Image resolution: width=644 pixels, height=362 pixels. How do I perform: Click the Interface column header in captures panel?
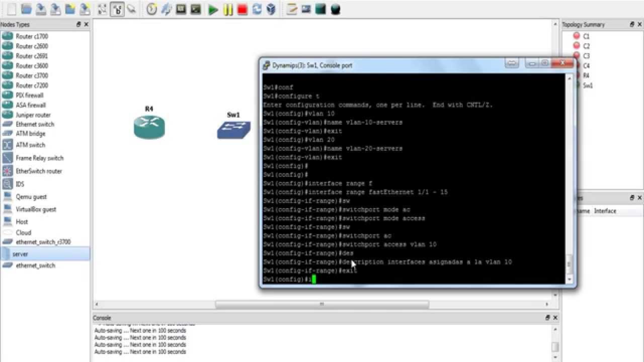point(605,211)
